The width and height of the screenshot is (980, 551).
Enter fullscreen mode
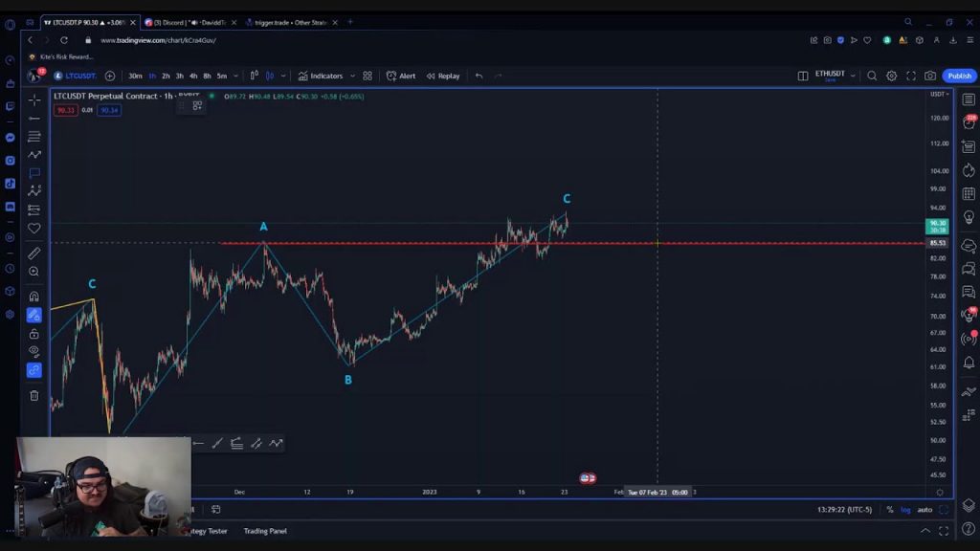(x=911, y=76)
